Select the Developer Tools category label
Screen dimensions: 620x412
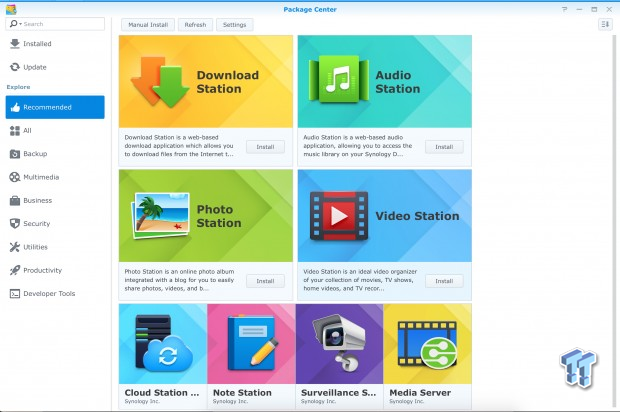[x=49, y=294]
